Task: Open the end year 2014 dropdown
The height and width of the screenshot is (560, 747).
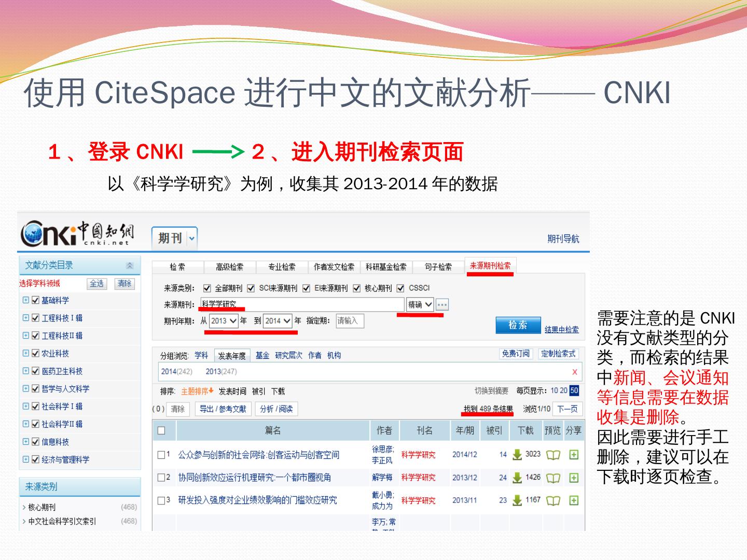Action: click(278, 321)
